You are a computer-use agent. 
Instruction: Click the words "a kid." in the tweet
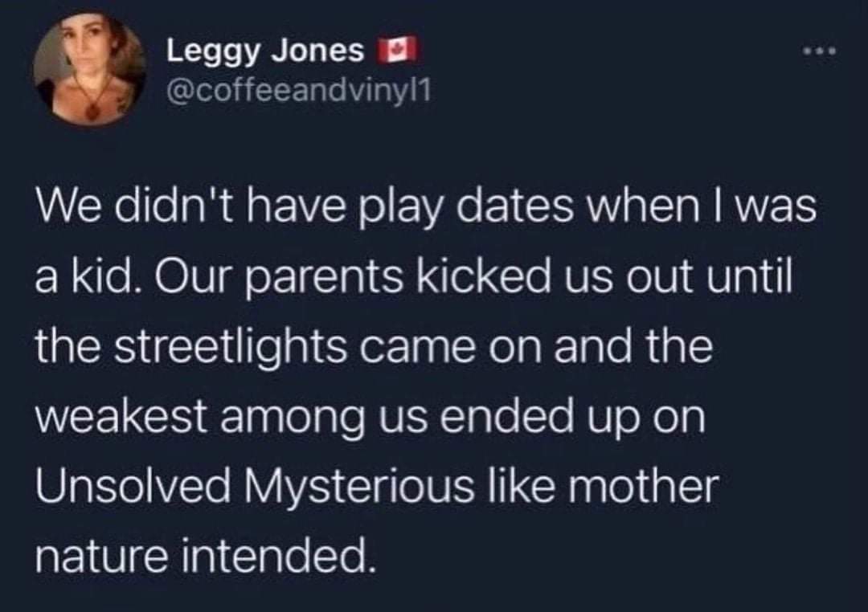coord(88,275)
